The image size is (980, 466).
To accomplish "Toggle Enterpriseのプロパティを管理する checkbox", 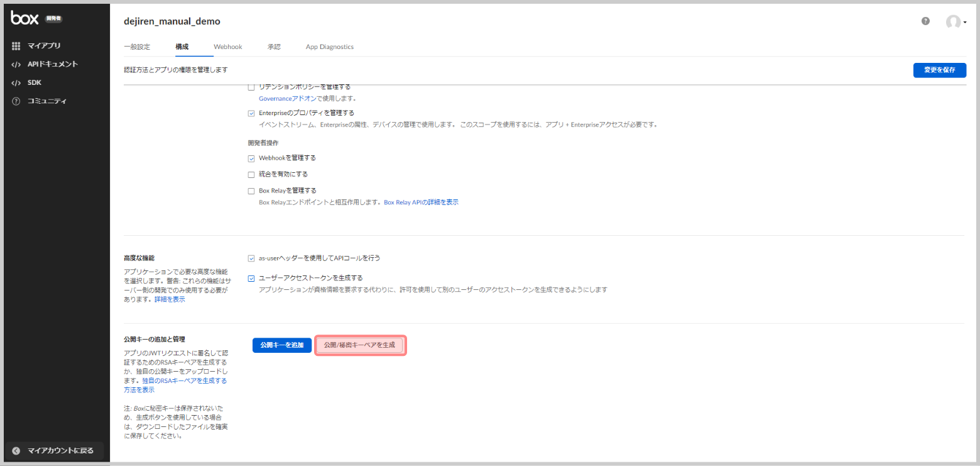I will coord(251,113).
